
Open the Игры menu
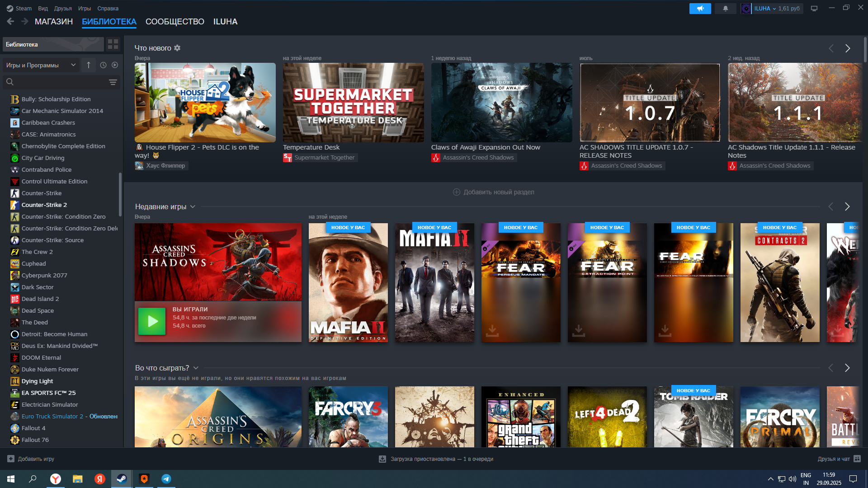pos(85,9)
